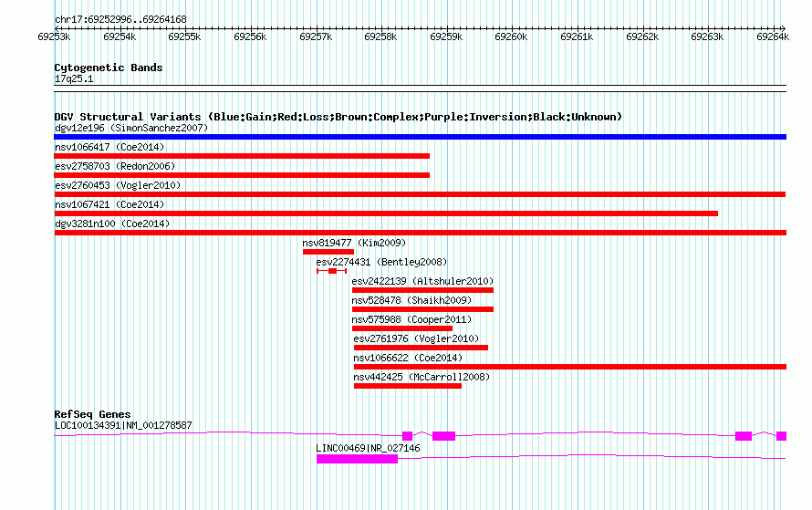The height and width of the screenshot is (510, 812).
Task: Click the 69254k ruler label
Action: (120, 36)
